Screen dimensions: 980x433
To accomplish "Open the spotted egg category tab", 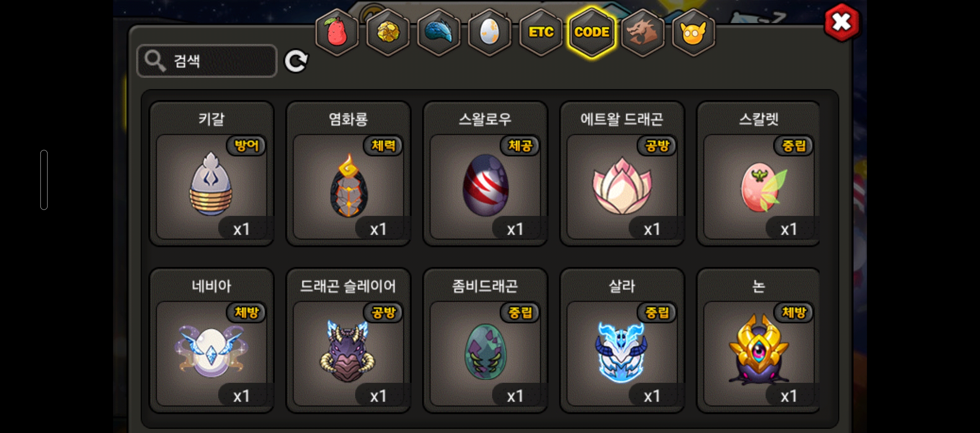I will click(x=490, y=33).
